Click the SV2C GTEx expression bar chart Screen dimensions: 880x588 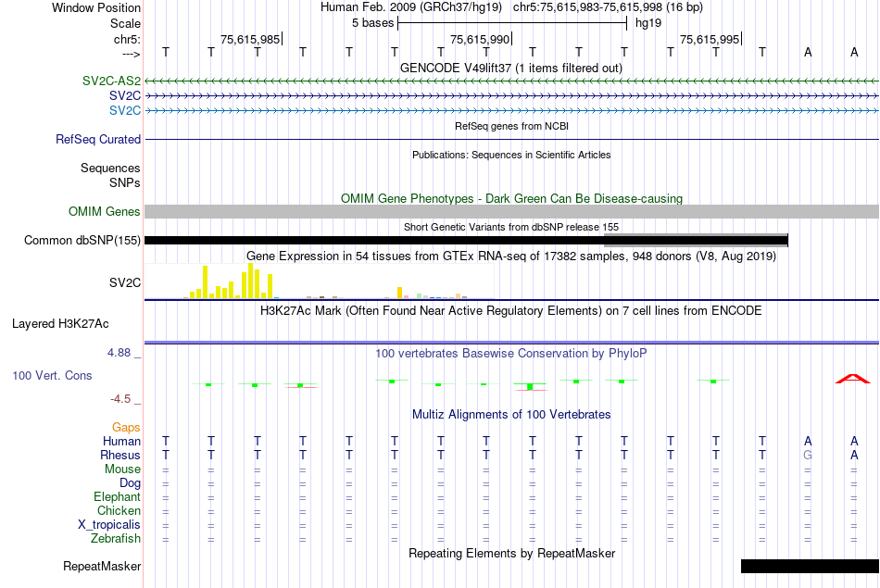320,281
